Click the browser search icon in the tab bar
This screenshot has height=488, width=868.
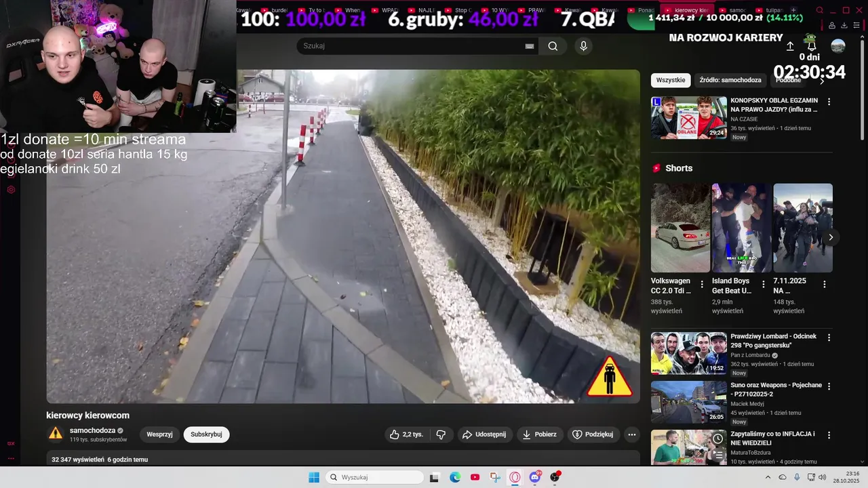[819, 10]
